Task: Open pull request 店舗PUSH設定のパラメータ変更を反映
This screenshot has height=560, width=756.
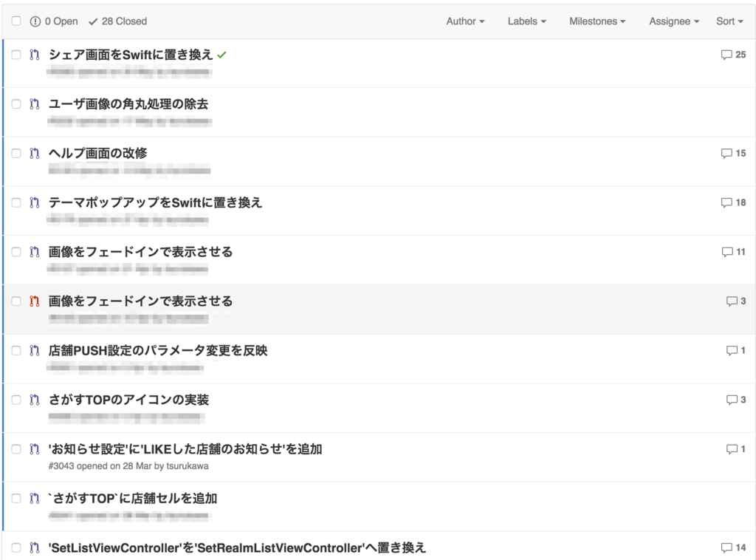Action: [158, 350]
